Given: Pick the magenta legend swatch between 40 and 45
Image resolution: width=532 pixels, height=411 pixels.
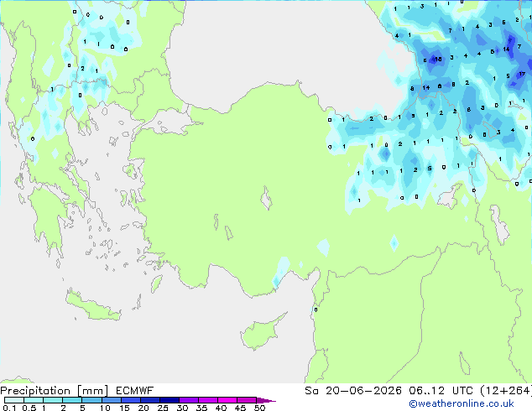Looking at the screenshot, I should point(227,400).
